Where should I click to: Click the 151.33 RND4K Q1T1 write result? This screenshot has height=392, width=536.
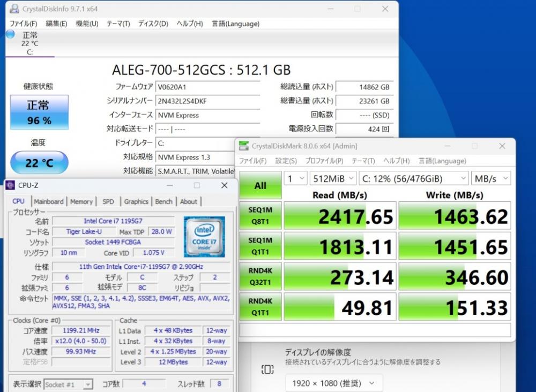(x=455, y=307)
